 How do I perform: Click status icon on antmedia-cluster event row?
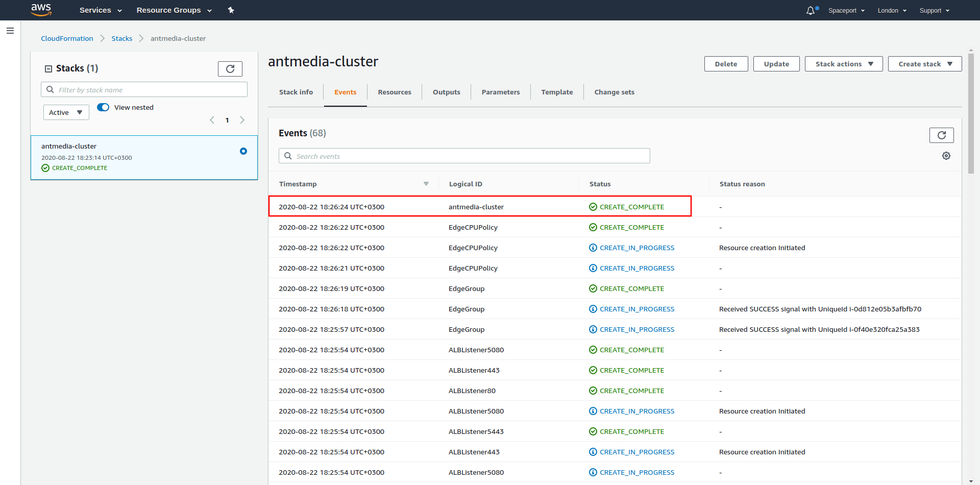(x=593, y=207)
